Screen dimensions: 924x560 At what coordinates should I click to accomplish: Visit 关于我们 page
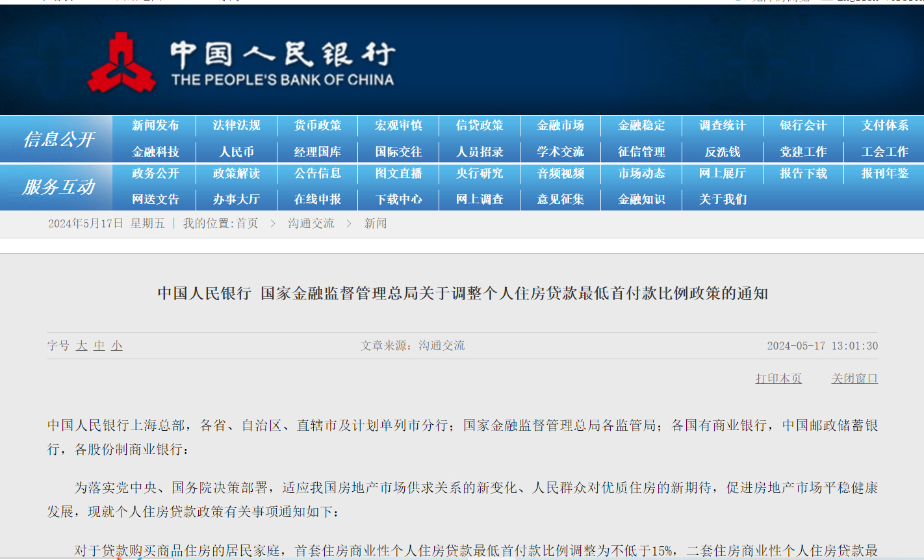[x=723, y=199]
